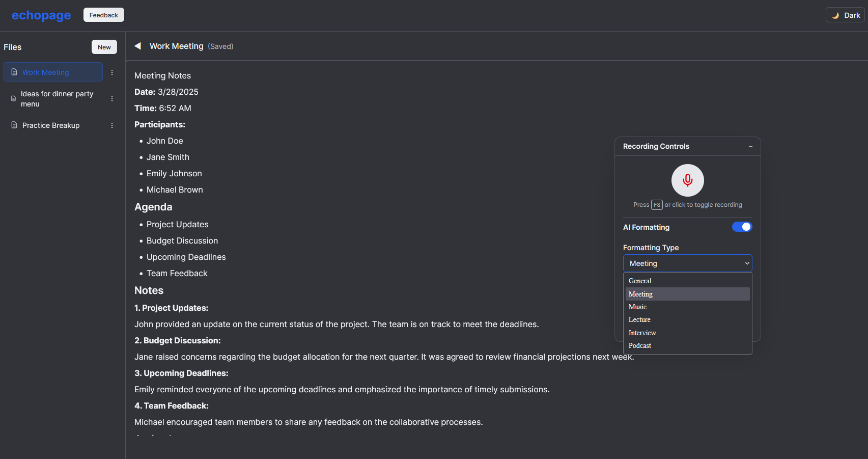Choose Lecture from the formatting list
Screen dimensions: 868x459
tap(639, 320)
